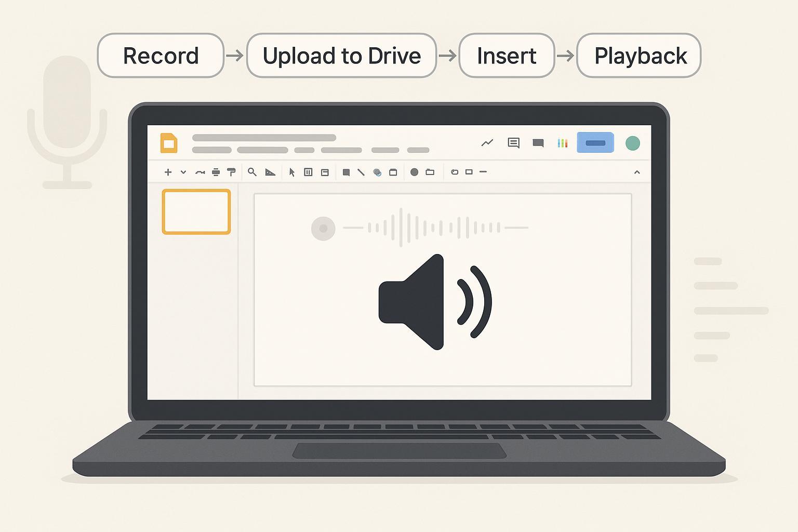Screen dimensions: 798x532
Task: Open dropdown arrow next to plus icon
Action: coord(183,172)
